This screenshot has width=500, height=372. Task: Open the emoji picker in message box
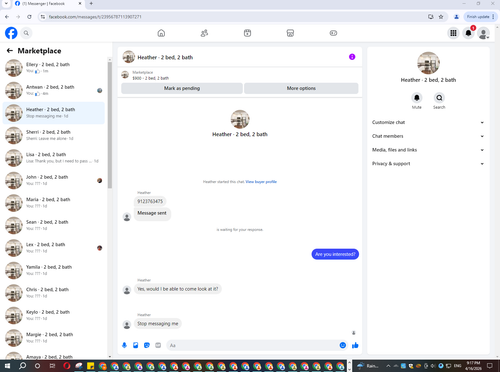click(x=343, y=345)
